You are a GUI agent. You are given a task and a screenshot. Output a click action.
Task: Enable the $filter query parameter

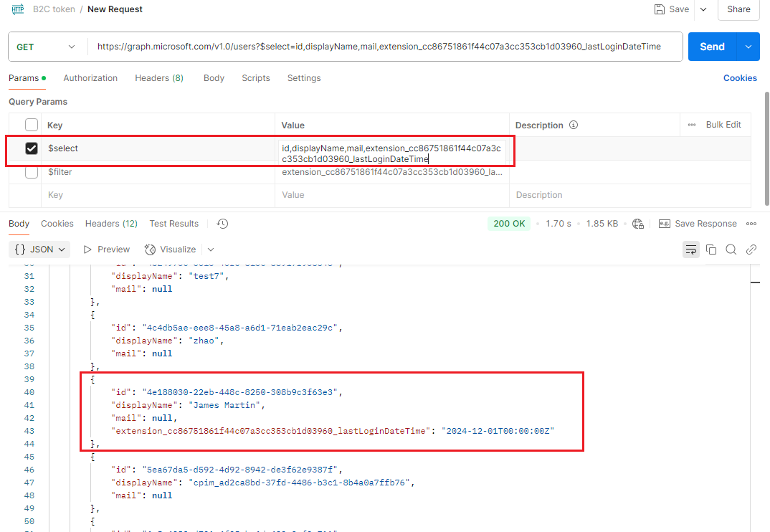[x=30, y=172]
